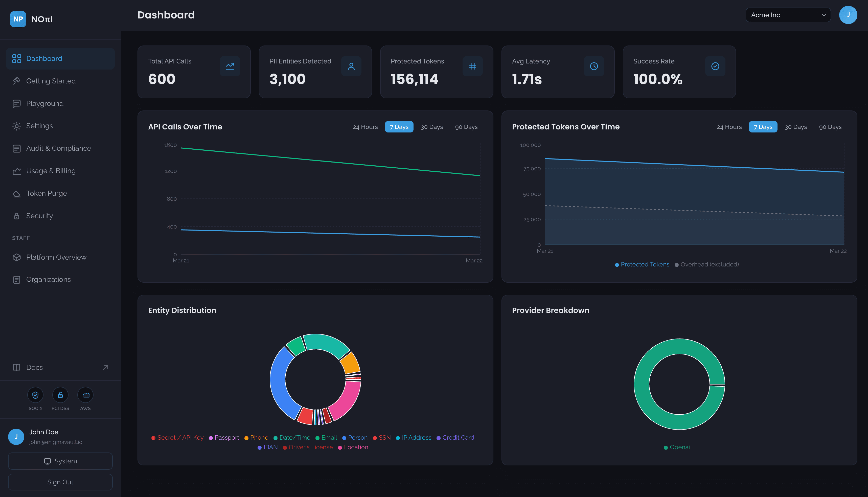The image size is (868, 497).
Task: Select the Token Purge icon
Action: (17, 193)
